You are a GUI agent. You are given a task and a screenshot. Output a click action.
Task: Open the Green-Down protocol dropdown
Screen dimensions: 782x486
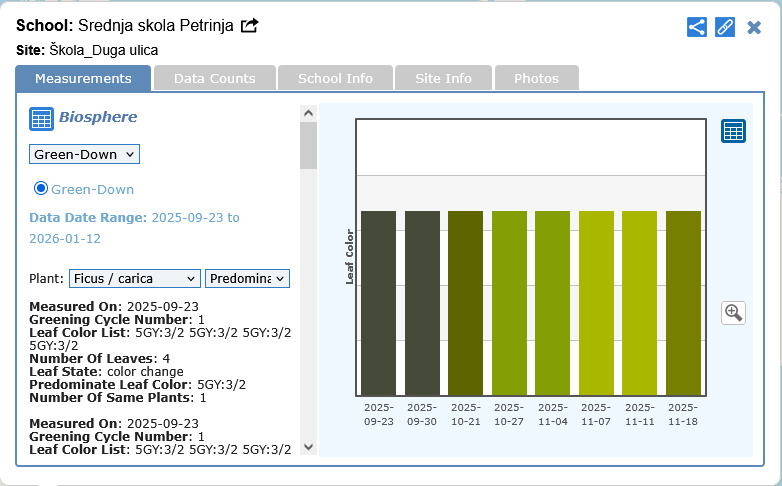pyautogui.click(x=84, y=154)
